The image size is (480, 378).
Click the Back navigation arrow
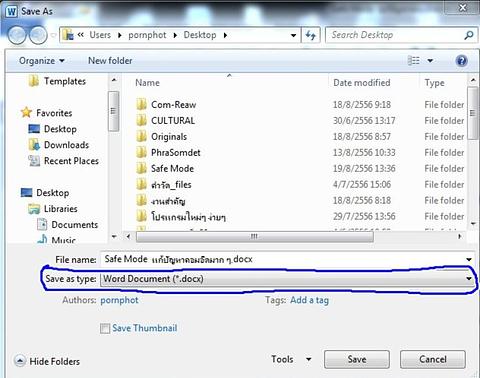click(x=17, y=35)
